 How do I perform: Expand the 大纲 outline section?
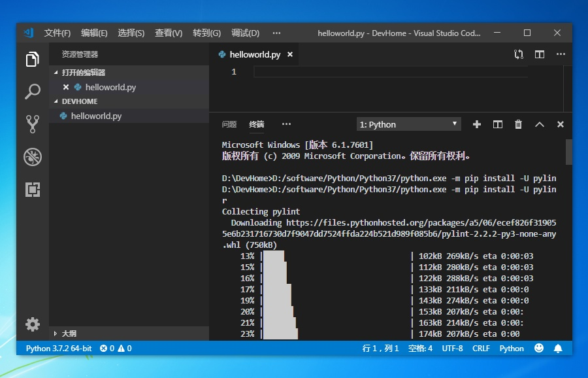click(x=129, y=334)
